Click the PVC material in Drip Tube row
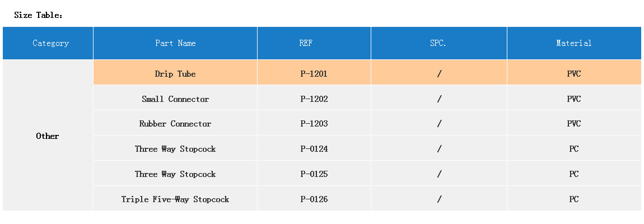The width and height of the screenshot is (644, 224). [573, 74]
